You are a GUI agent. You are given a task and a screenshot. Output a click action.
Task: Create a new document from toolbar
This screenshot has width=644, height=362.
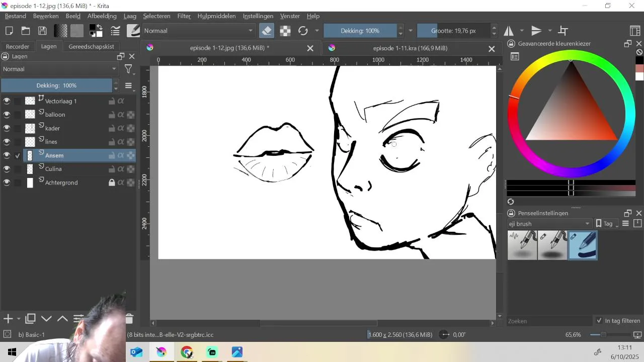[x=9, y=31]
